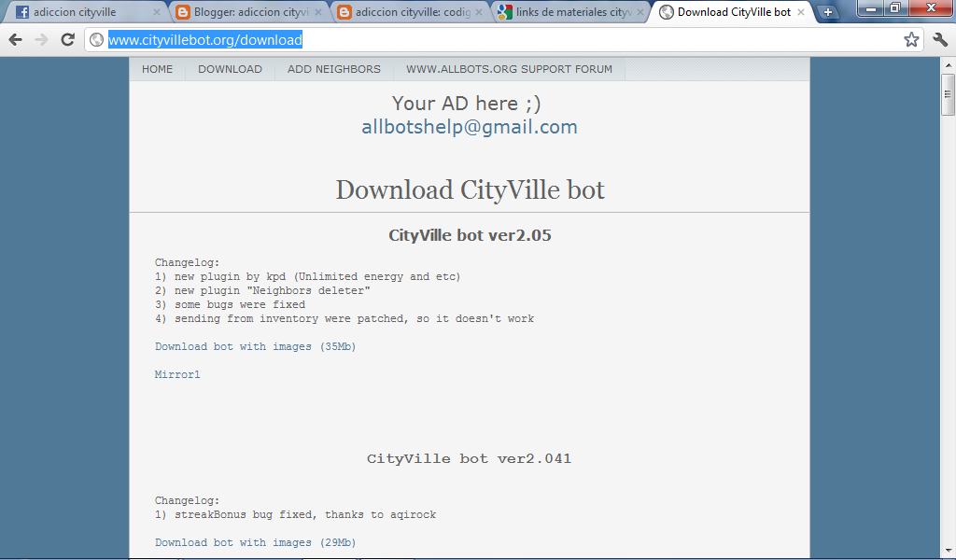Go to the HOME page link
The image size is (956, 560).
157,68
